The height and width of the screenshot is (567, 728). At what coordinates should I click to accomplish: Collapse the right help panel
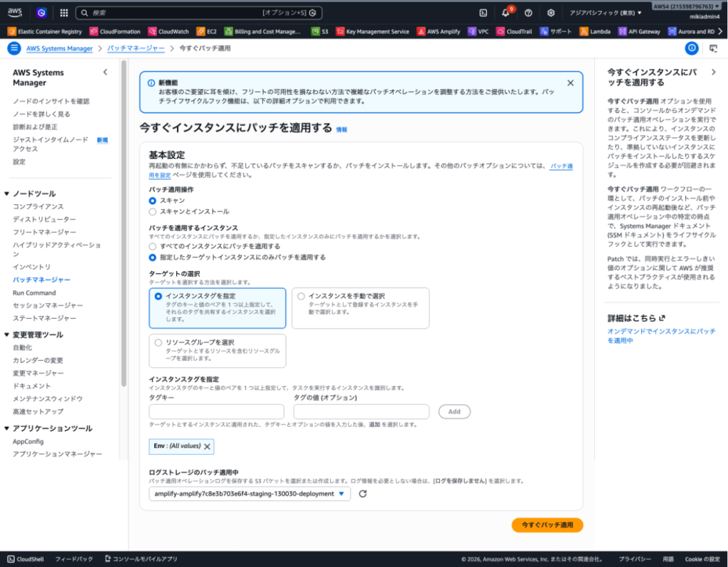(714, 72)
